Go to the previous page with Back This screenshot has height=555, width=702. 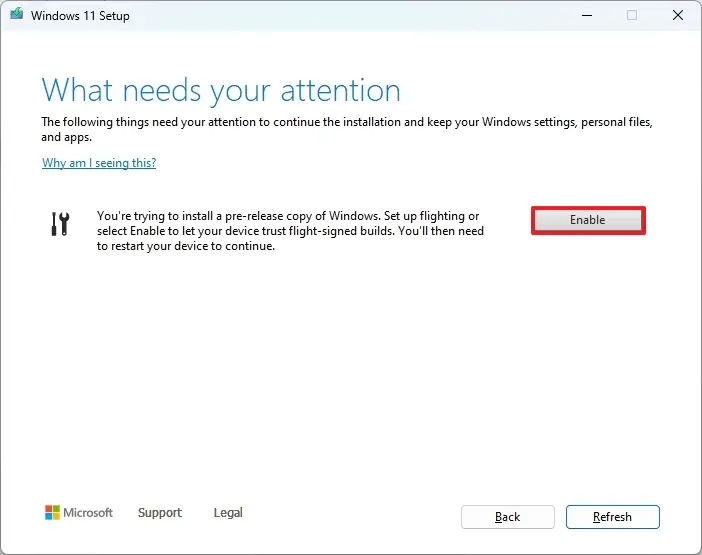pyautogui.click(x=508, y=517)
